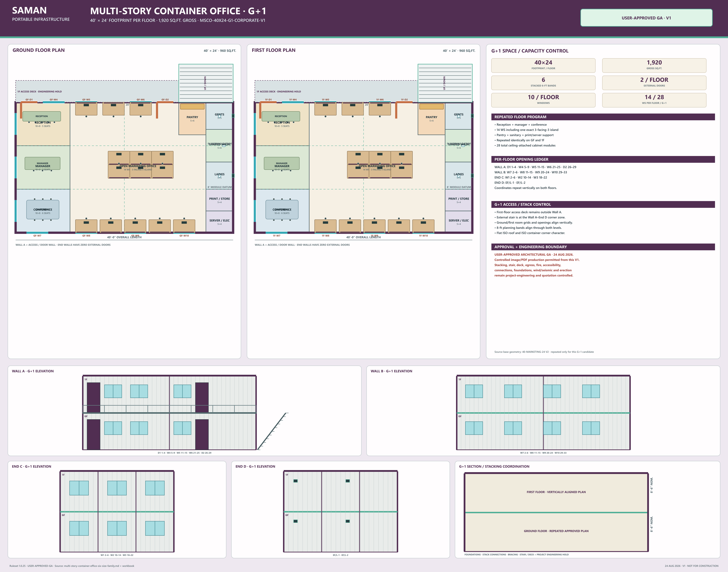Click SERVER / ELEC in the ground floor plan
The height and width of the screenshot is (572, 728).
pos(219,222)
